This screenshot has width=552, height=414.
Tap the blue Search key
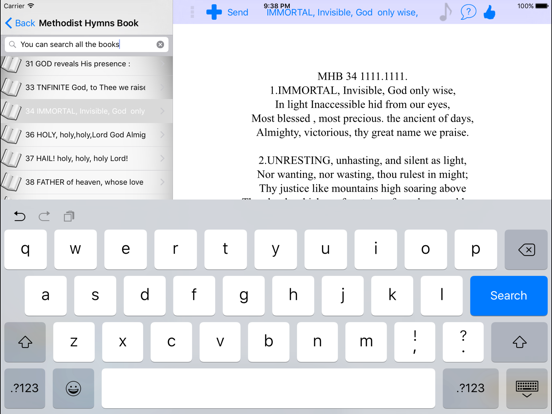click(509, 296)
